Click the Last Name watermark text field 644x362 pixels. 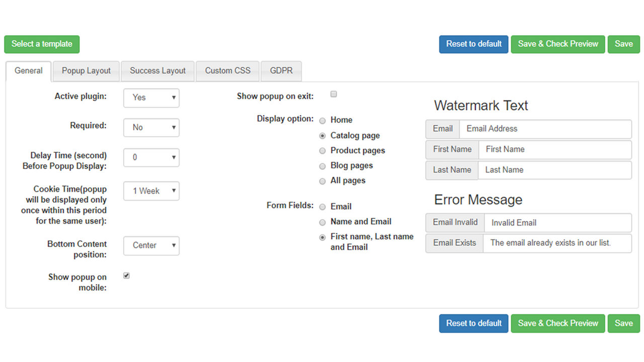pos(554,170)
